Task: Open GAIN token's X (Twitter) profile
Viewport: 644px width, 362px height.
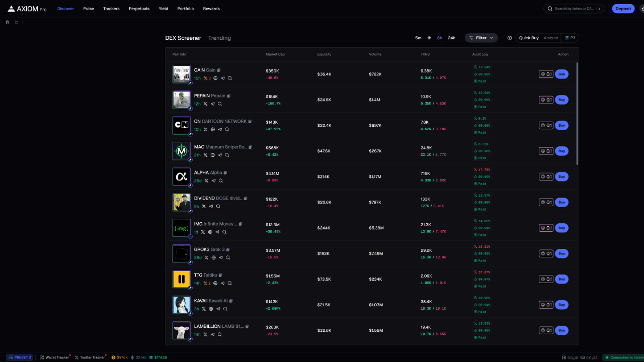Action: [205, 78]
